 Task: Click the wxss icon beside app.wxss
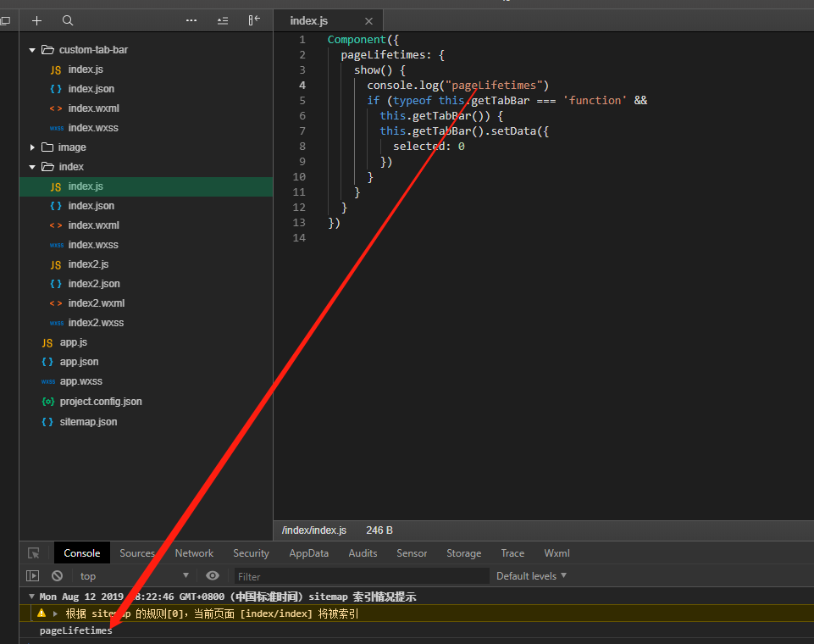pyautogui.click(x=47, y=381)
